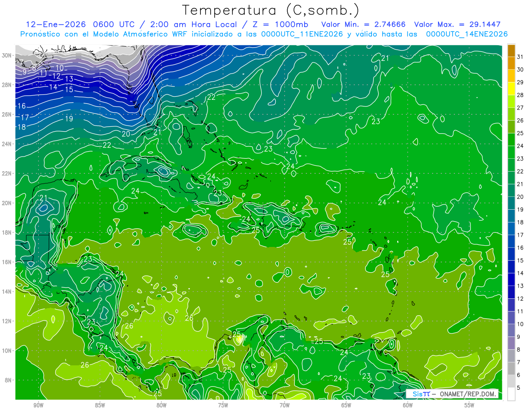Click '0000UTC_11ENE2026' initialization timestamp
The width and height of the screenshot is (532, 411).
[302, 34]
